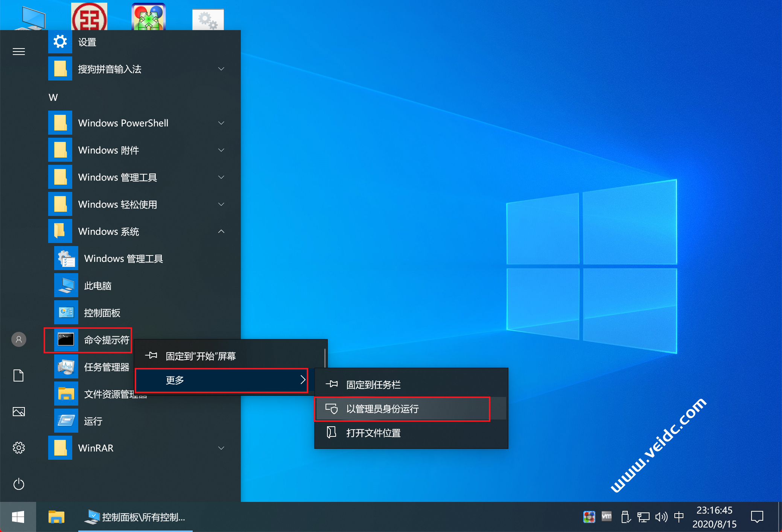Click the volume speaker tray icon
Image resolution: width=782 pixels, height=532 pixels.
(661, 517)
